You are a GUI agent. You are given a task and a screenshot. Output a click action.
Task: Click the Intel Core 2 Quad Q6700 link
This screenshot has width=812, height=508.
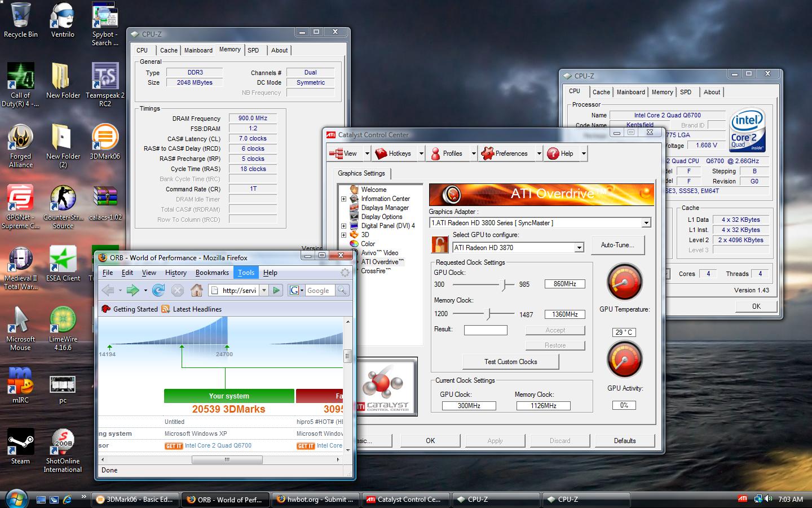click(x=218, y=445)
